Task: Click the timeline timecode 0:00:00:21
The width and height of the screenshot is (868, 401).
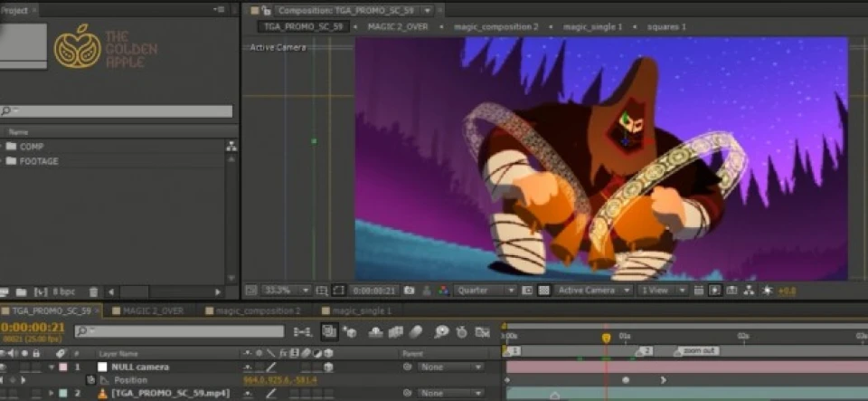Action: pos(33,328)
